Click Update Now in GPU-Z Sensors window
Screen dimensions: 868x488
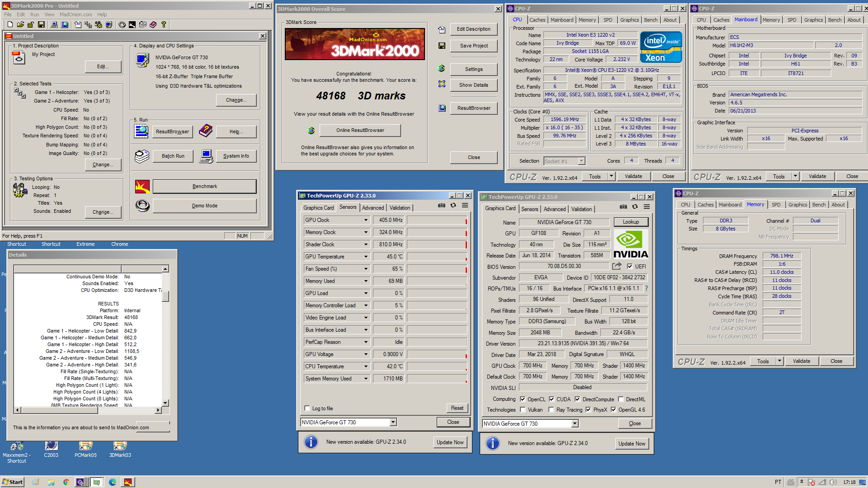click(450, 442)
